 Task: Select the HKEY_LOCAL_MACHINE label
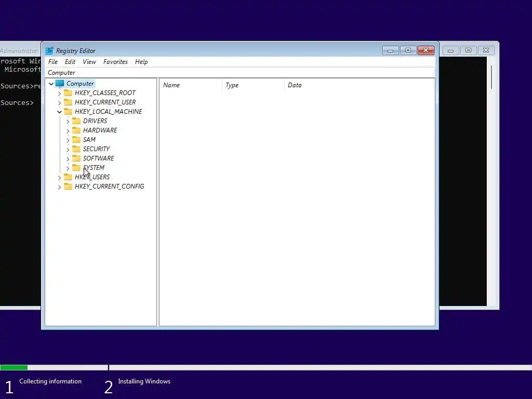[108, 111]
